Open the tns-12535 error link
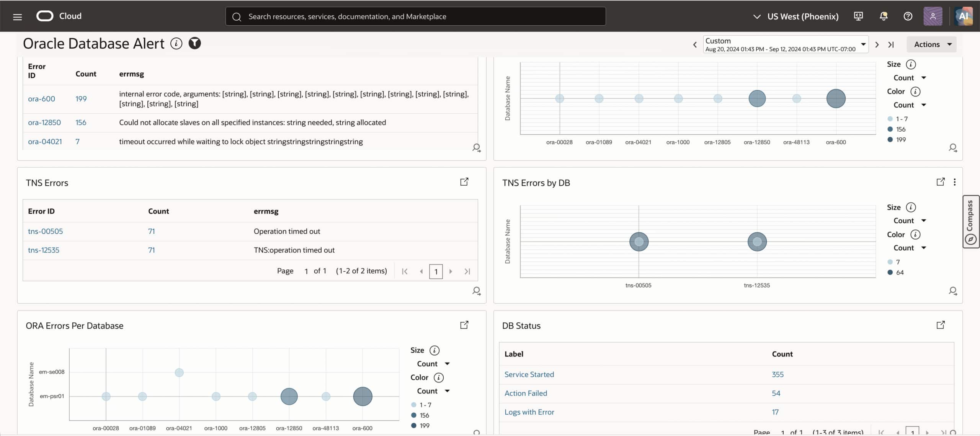The width and height of the screenshot is (980, 436). 44,250
